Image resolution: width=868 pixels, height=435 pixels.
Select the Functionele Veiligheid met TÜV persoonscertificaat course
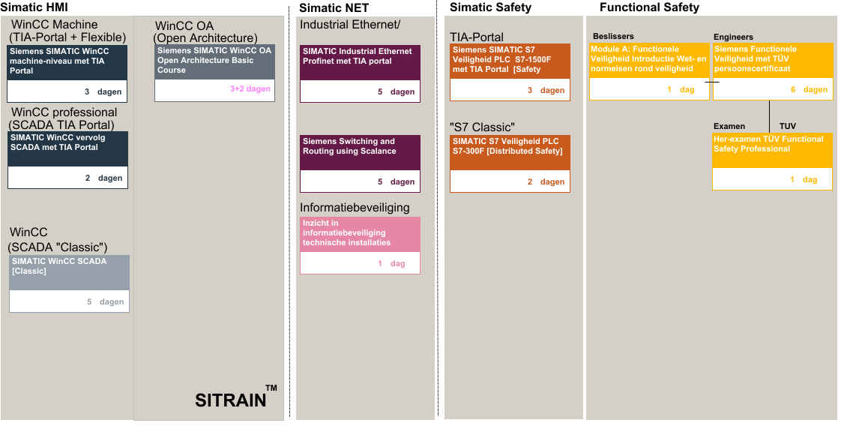pyautogui.click(x=772, y=60)
